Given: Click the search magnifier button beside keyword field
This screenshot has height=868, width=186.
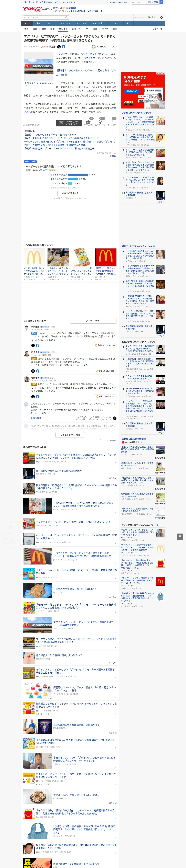Looking at the screenshot, I should tap(66, 18).
